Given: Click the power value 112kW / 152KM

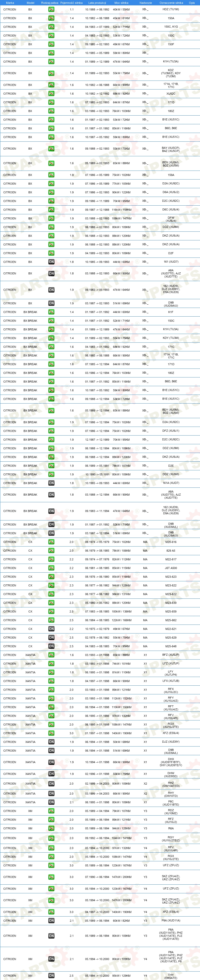Looking at the screenshot, I should click(121, 698).
